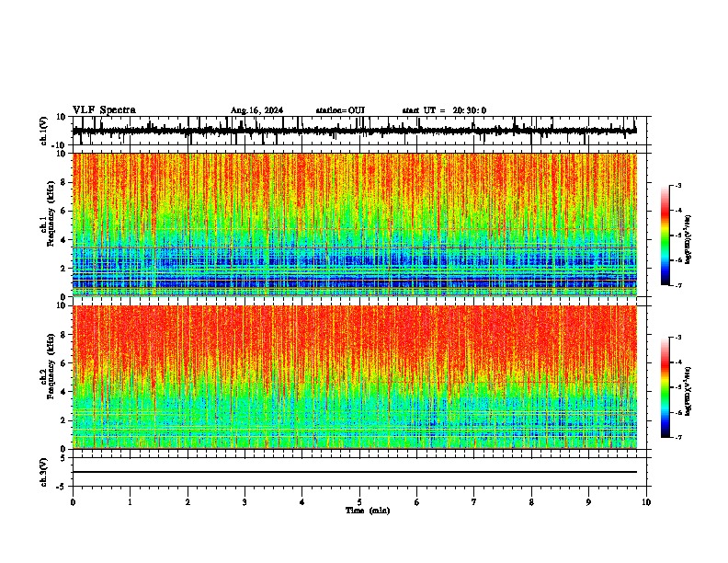Click the "5" tick on ch.3 voltage axis

tap(63, 458)
